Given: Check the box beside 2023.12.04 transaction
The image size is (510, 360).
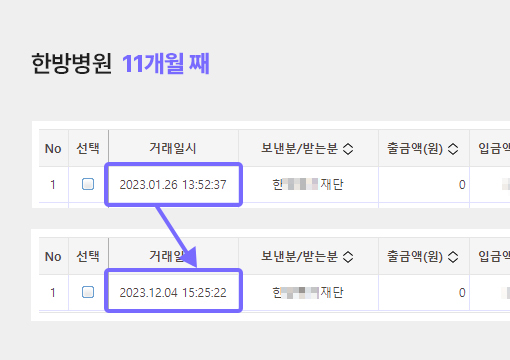Looking at the screenshot, I should 88,292.
